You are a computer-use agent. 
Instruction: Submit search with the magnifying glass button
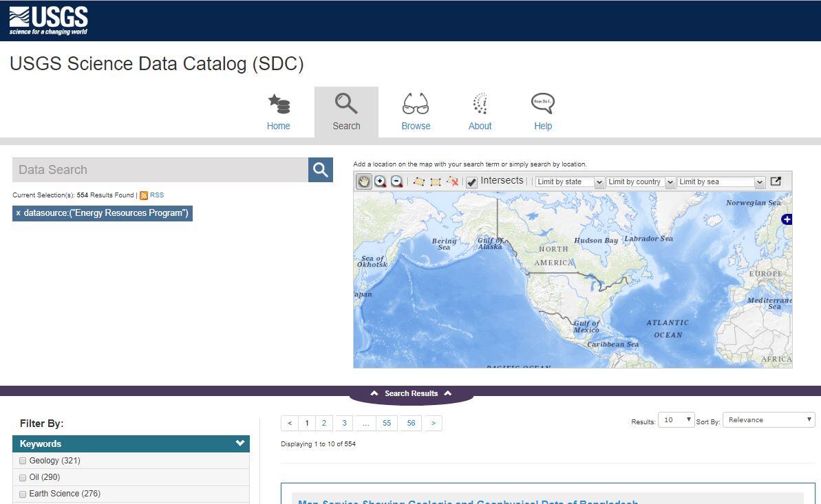tap(321, 170)
